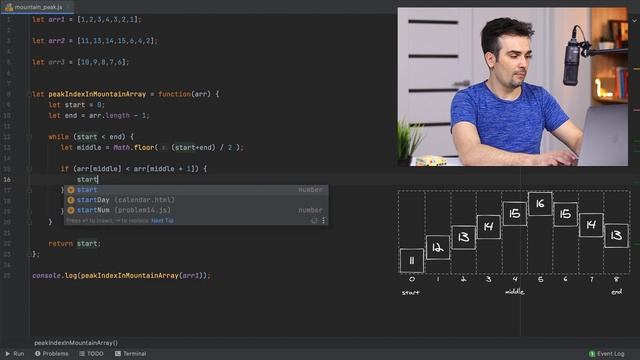Open the Problems tool window
Image resolution: width=640 pixels, height=360 pixels.
tap(51, 353)
